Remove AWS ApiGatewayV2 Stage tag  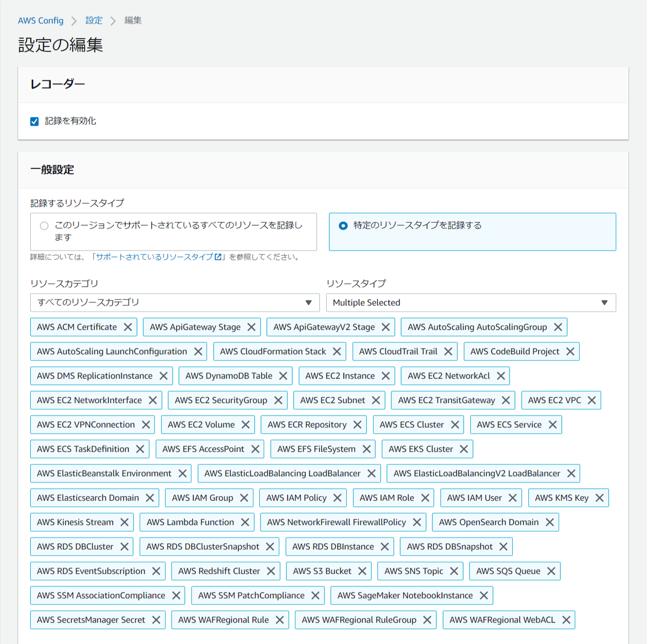point(386,327)
